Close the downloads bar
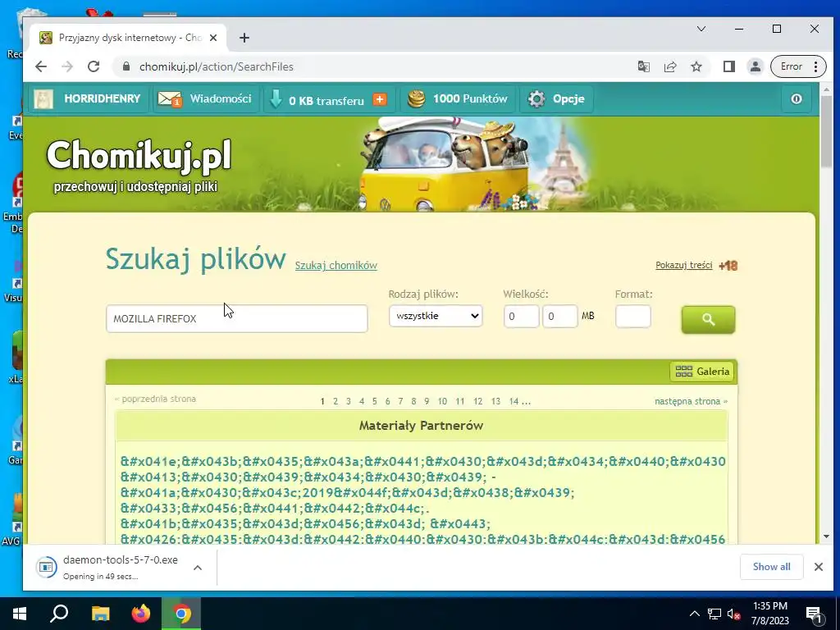840x630 pixels. (x=818, y=567)
